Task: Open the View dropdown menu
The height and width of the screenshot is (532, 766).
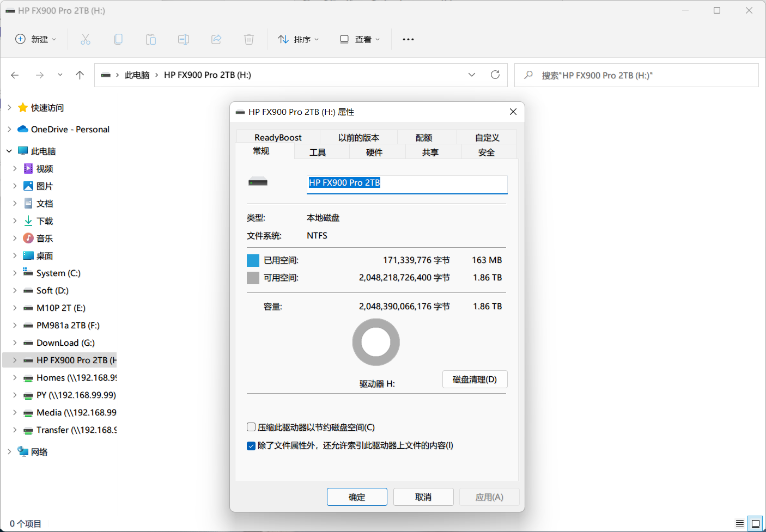Action: [360, 39]
